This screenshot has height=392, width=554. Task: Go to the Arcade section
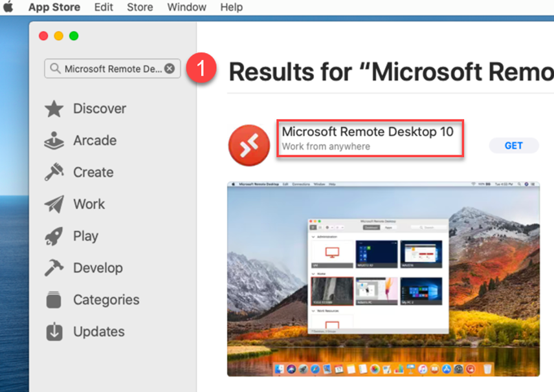click(x=95, y=140)
